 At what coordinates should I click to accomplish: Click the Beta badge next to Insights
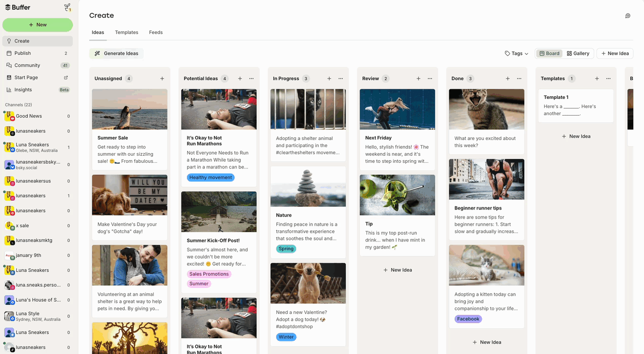tap(64, 90)
